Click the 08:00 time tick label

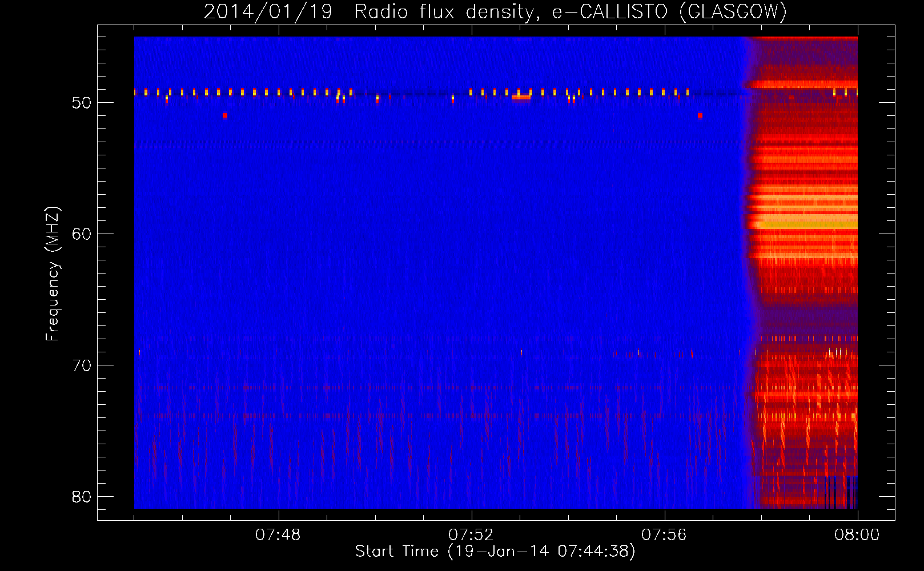[857, 535]
